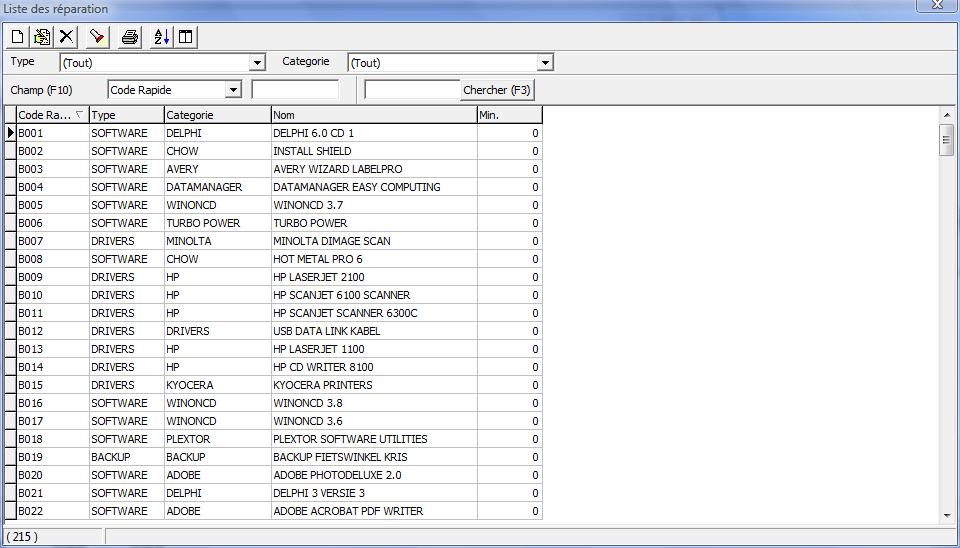Click the cell HP SCANJET 6100 SCANNER
Screen dimensions: 960x548
pos(374,295)
